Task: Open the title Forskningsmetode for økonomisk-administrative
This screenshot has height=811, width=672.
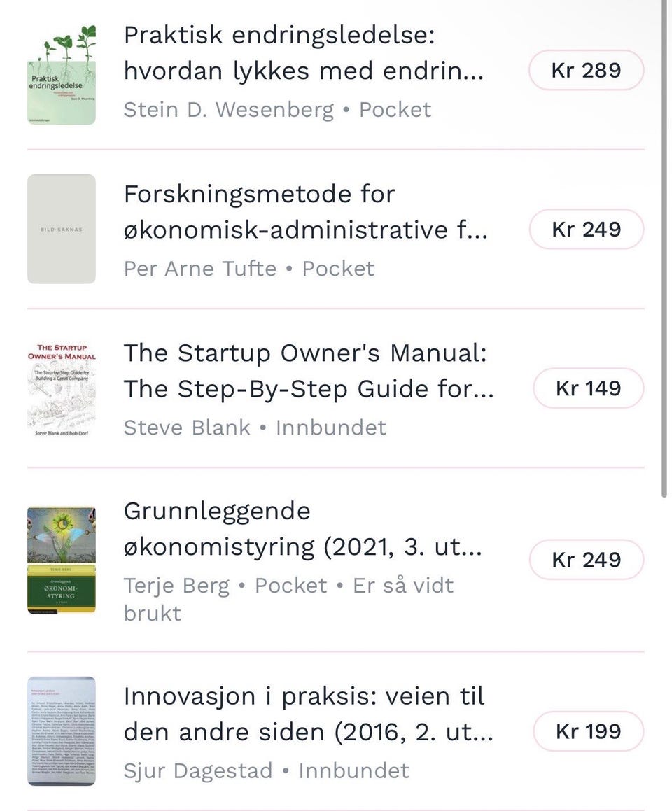Action: pyautogui.click(x=306, y=211)
